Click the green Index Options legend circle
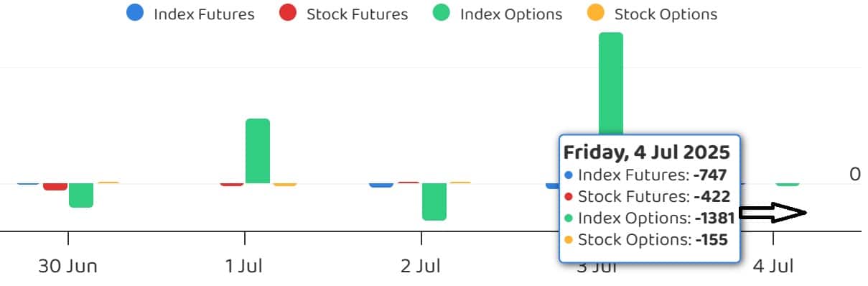This screenshot has height=286, width=868. point(441,13)
